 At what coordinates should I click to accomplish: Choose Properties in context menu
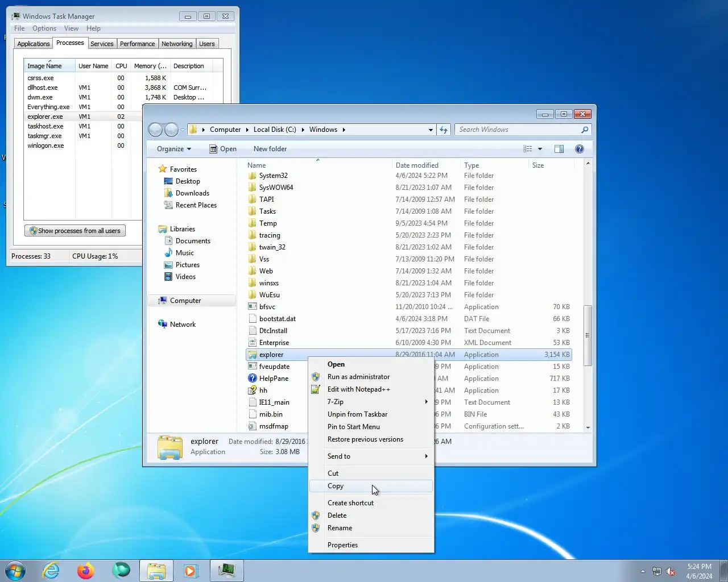371,545
